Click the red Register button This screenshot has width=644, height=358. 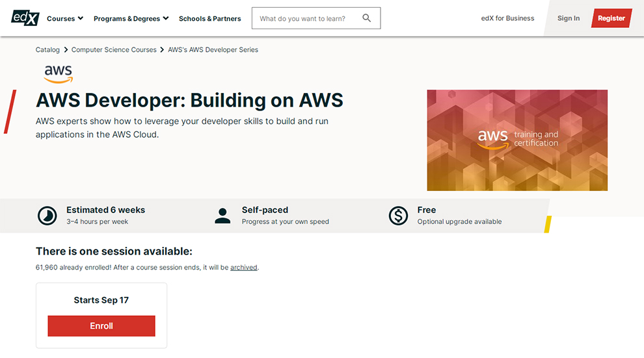(611, 18)
